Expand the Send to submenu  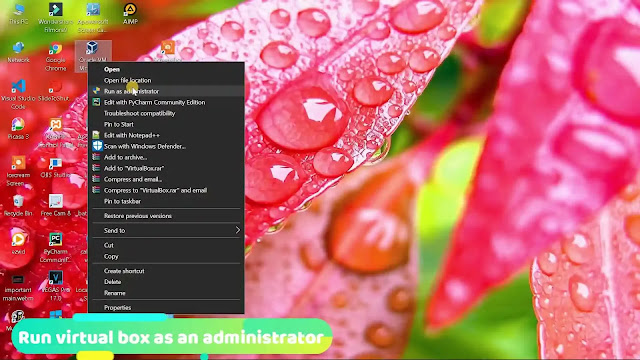(x=166, y=231)
